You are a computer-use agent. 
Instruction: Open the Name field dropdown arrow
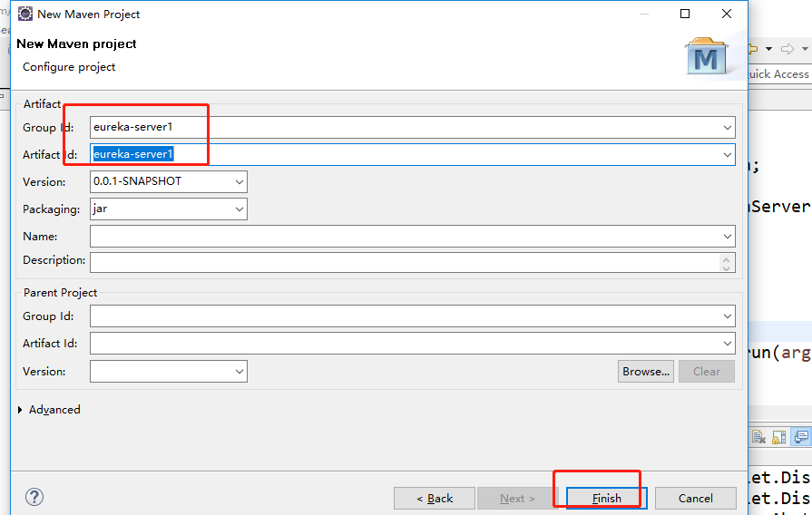[727, 237]
